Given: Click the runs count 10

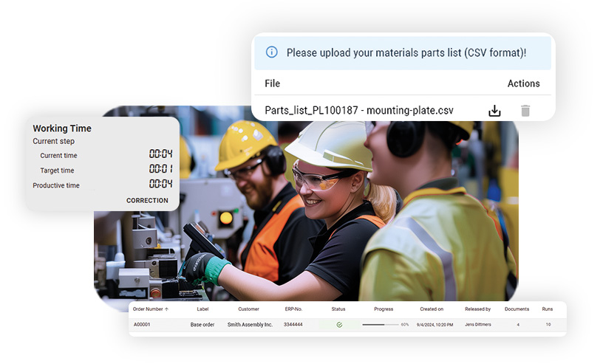Looking at the screenshot, I should [548, 325].
